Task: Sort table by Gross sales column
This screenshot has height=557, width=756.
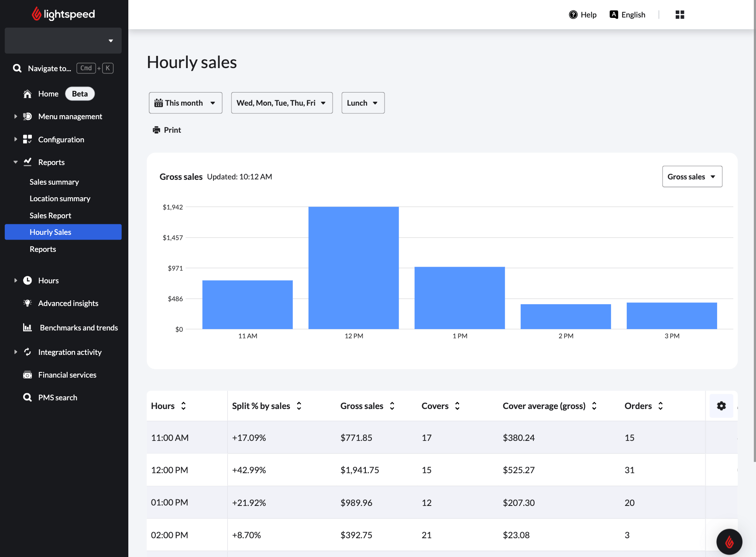Action: click(x=392, y=406)
